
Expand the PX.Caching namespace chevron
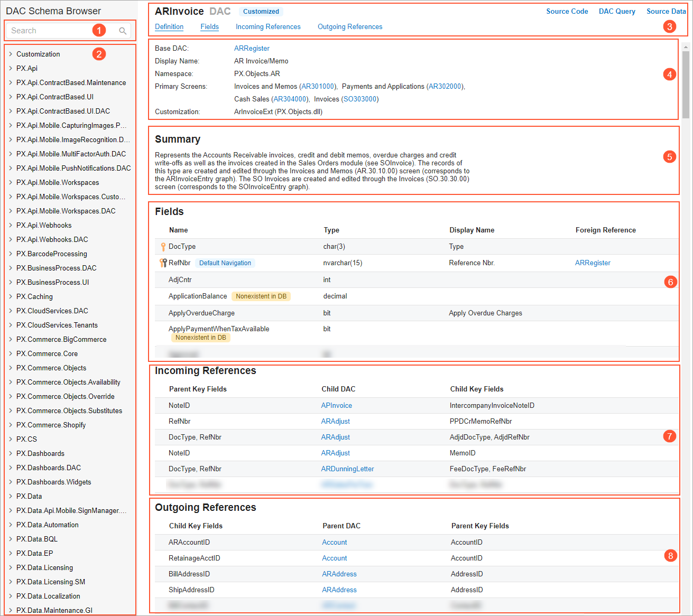[11, 296]
